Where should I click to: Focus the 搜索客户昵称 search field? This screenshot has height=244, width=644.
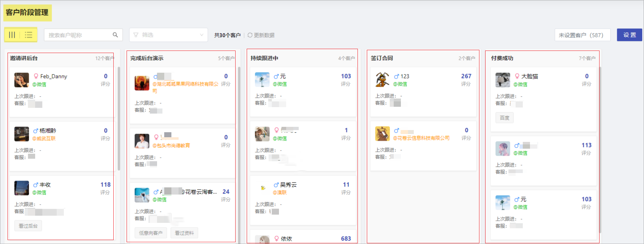pos(83,35)
